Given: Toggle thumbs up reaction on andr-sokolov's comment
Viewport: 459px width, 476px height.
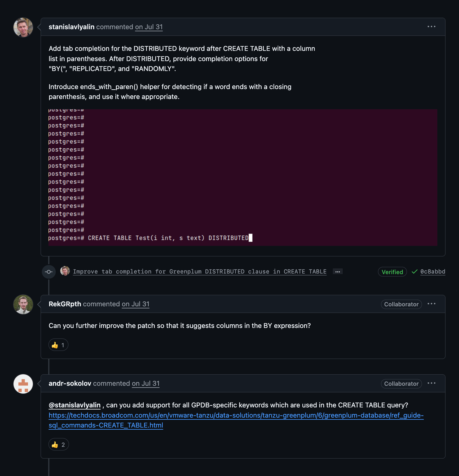Looking at the screenshot, I should [59, 445].
